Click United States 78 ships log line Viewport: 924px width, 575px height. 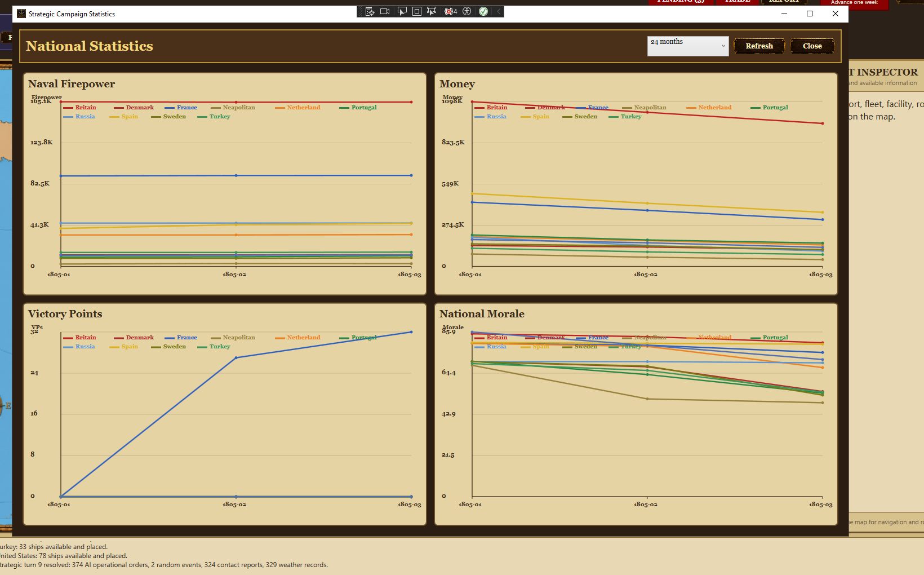[64, 556]
